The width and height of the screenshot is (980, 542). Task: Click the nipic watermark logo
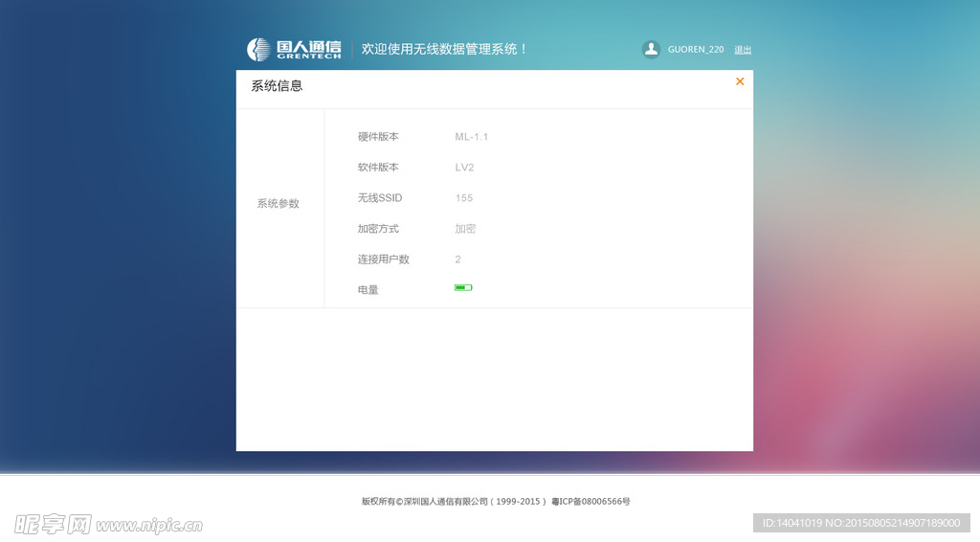coord(107,524)
